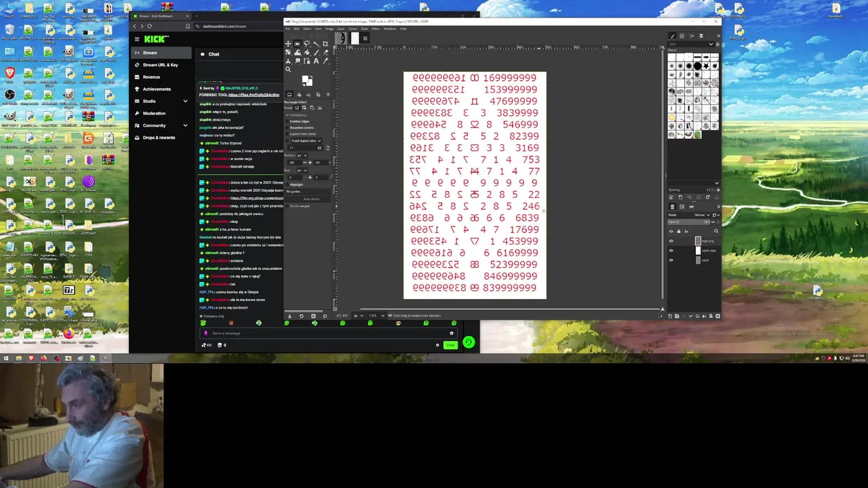Toggle the Antialiasing checkbox
Image resolution: width=868 pixels, height=488 pixels.
tap(287, 115)
